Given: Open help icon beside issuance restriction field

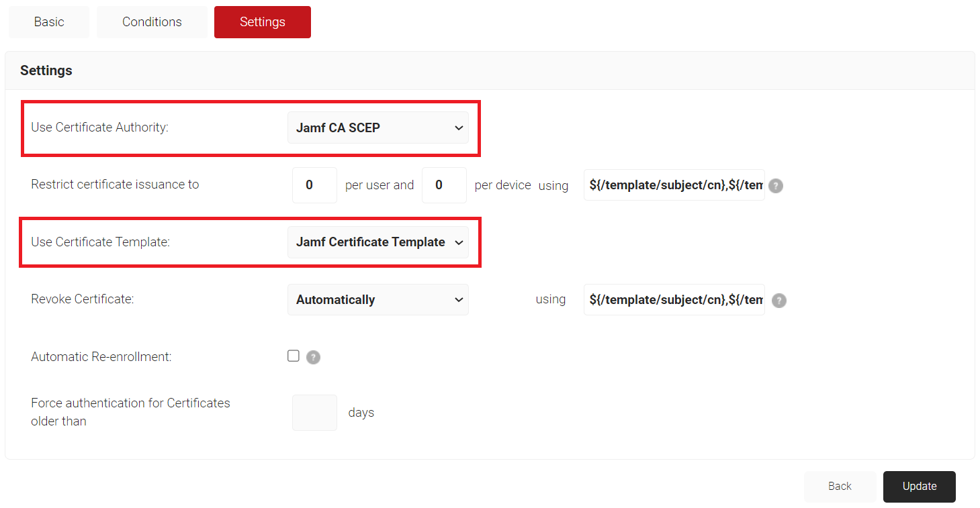Looking at the screenshot, I should pos(776,186).
